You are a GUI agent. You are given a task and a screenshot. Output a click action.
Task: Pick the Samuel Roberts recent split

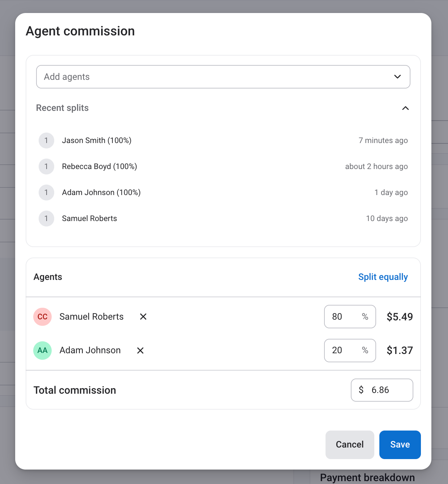click(x=89, y=219)
